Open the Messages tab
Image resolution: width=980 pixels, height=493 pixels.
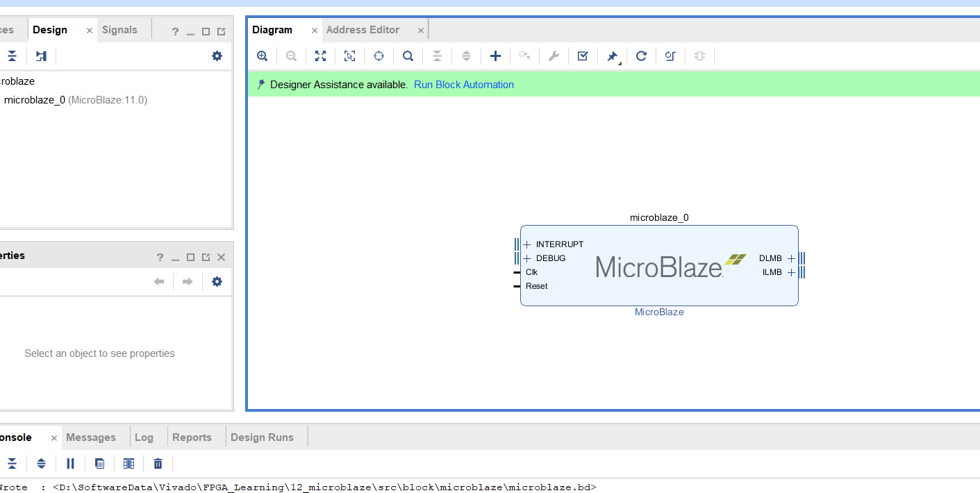[x=91, y=437]
